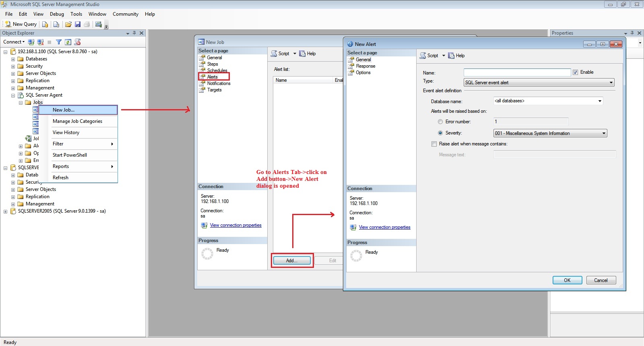Refresh Object Explorer using the toolbar icon
Screen dimensions: 644x346
[68, 42]
